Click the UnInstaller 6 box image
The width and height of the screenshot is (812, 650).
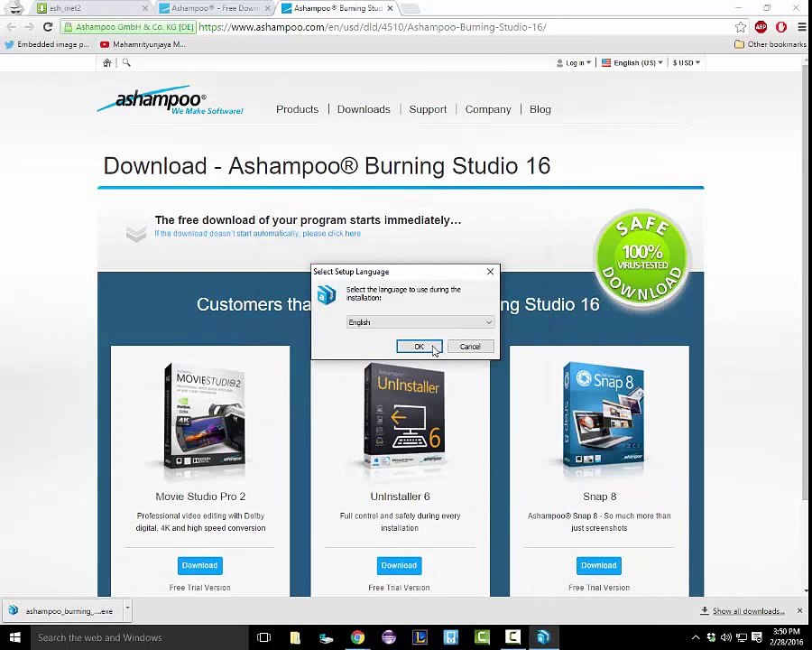point(403,414)
